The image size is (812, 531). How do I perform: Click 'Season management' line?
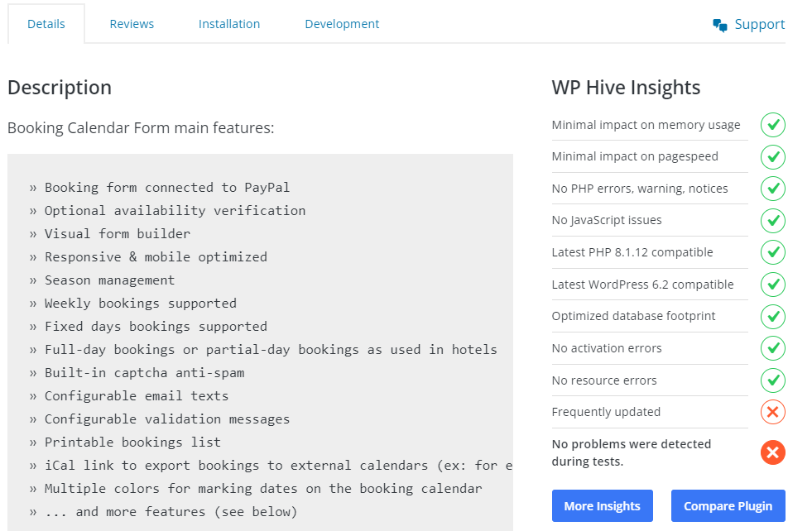102,280
